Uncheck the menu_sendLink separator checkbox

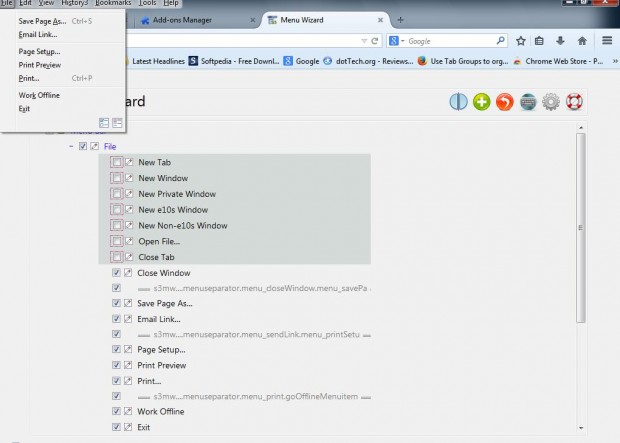(x=116, y=334)
